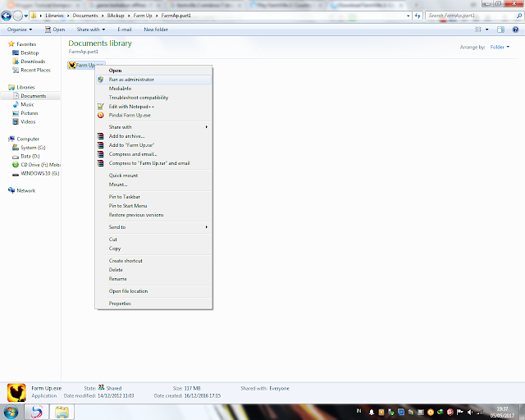
Task: Expand the Send to submenu
Action: pyautogui.click(x=153, y=227)
